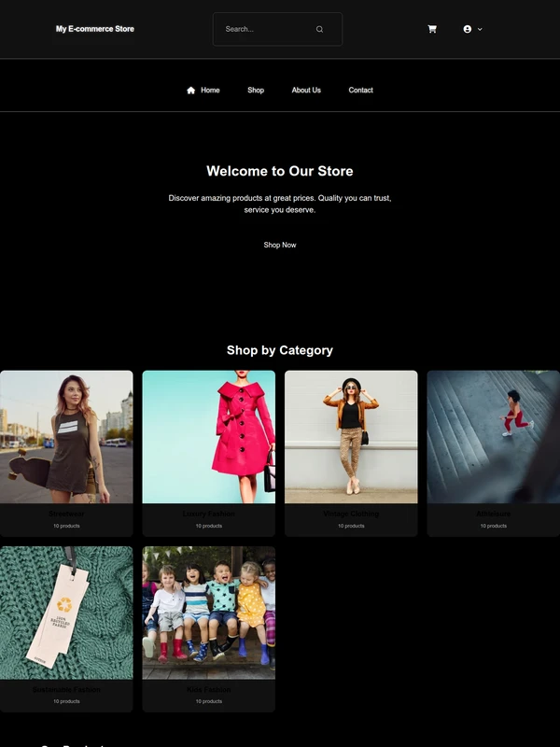
Task: Open the About Us page
Action: (x=306, y=90)
